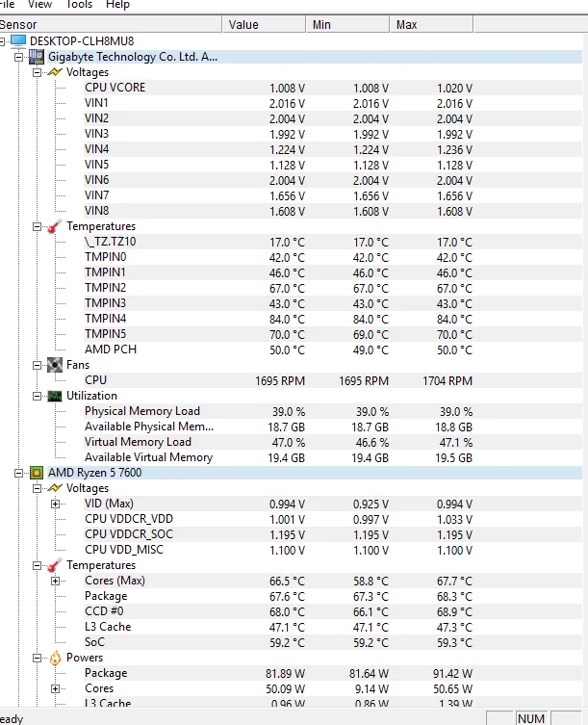588x725 pixels.
Task: Select the CPU VCORE voltage row
Action: pos(115,88)
